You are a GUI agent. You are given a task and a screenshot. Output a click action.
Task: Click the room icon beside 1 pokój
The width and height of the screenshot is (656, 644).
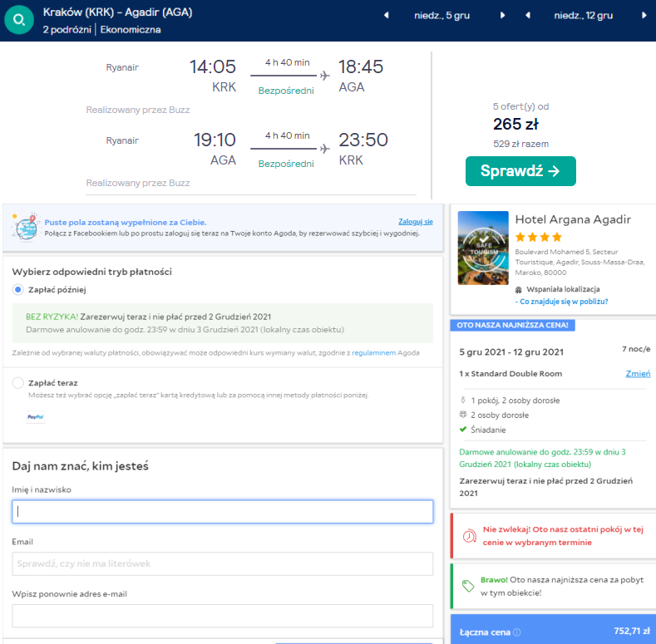[463, 401]
